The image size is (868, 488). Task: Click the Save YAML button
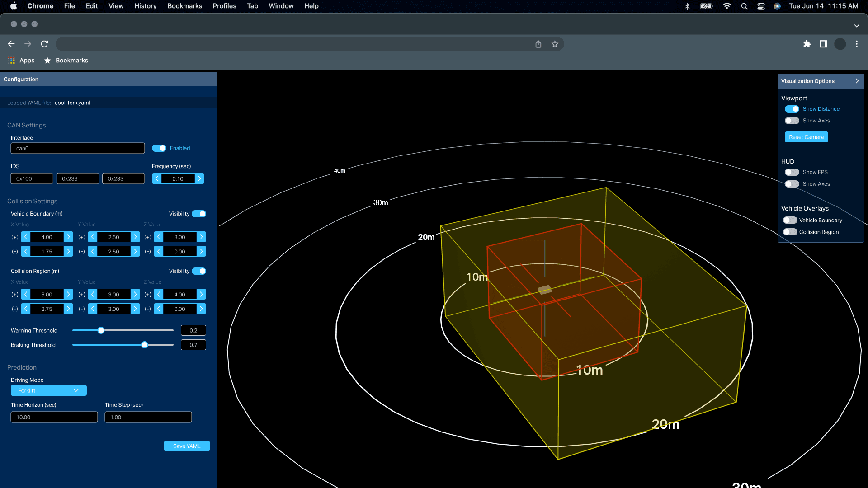(187, 446)
